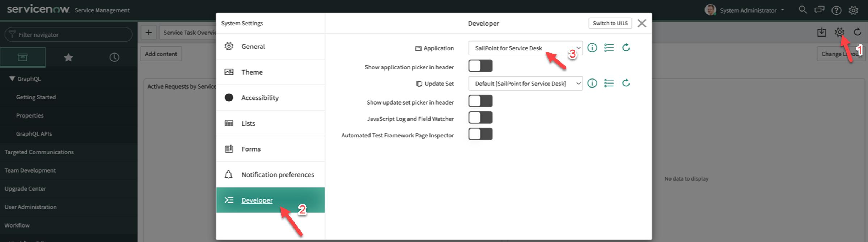868x242 pixels.
Task: Click the System Administrator avatar
Action: pyautogui.click(x=710, y=10)
